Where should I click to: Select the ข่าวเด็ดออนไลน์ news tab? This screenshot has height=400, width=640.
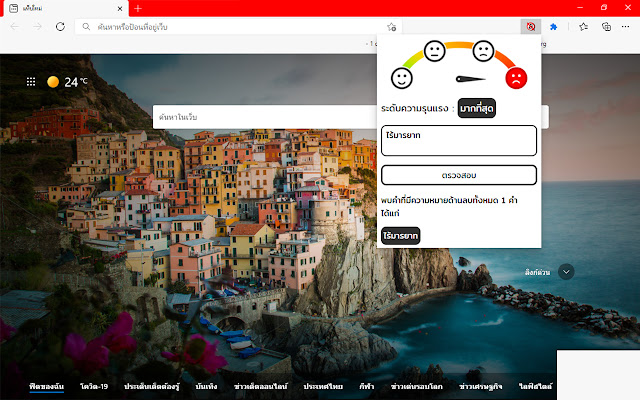(x=260, y=386)
